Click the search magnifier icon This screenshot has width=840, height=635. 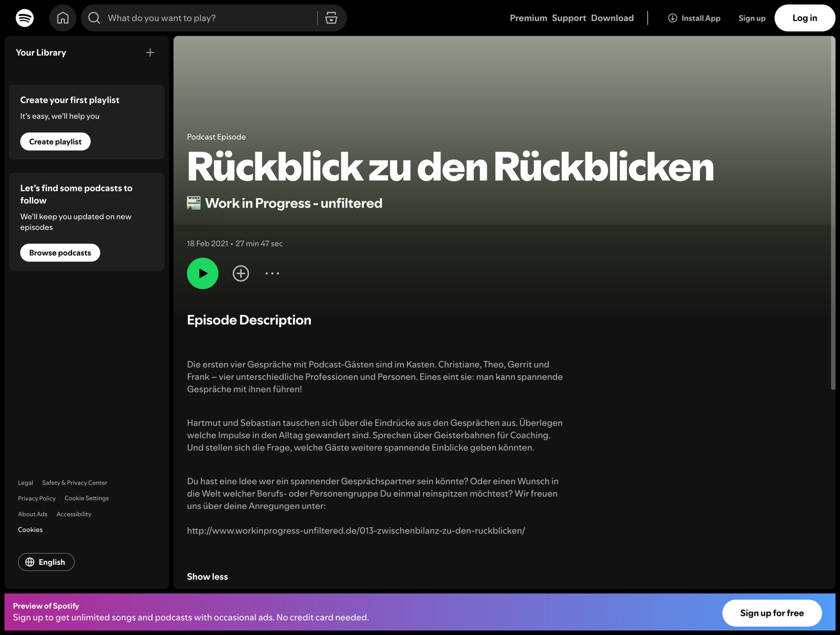(94, 18)
